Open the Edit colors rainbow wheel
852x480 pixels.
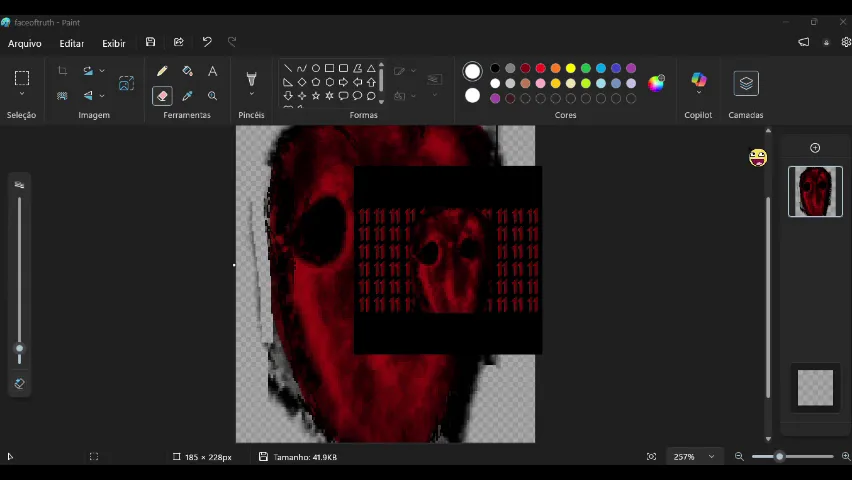tap(656, 83)
